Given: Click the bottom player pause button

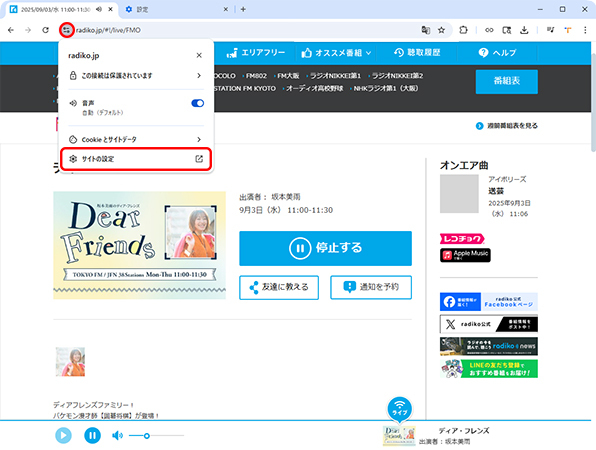Looking at the screenshot, I should (x=92, y=436).
